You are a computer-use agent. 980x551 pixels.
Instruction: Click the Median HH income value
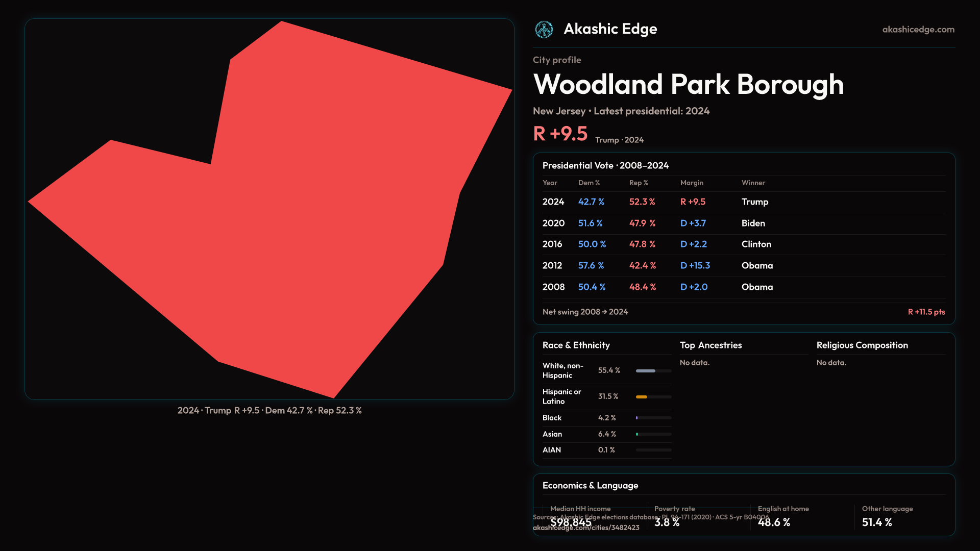[x=571, y=522]
